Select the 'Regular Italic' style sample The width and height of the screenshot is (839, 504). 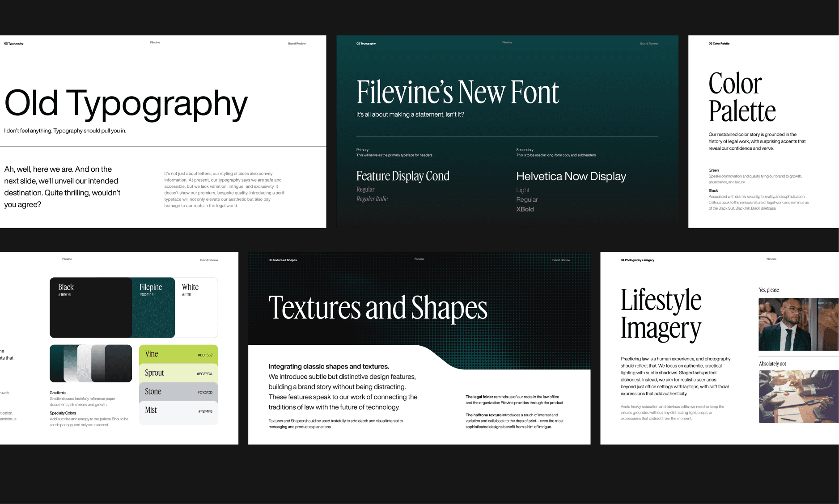pos(372,199)
